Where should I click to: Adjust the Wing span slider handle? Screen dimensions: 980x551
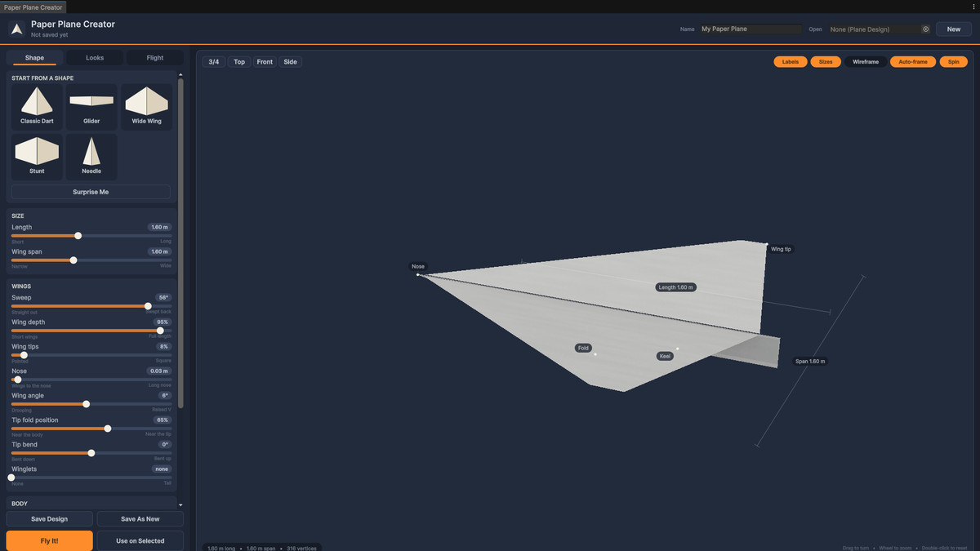pos(73,260)
